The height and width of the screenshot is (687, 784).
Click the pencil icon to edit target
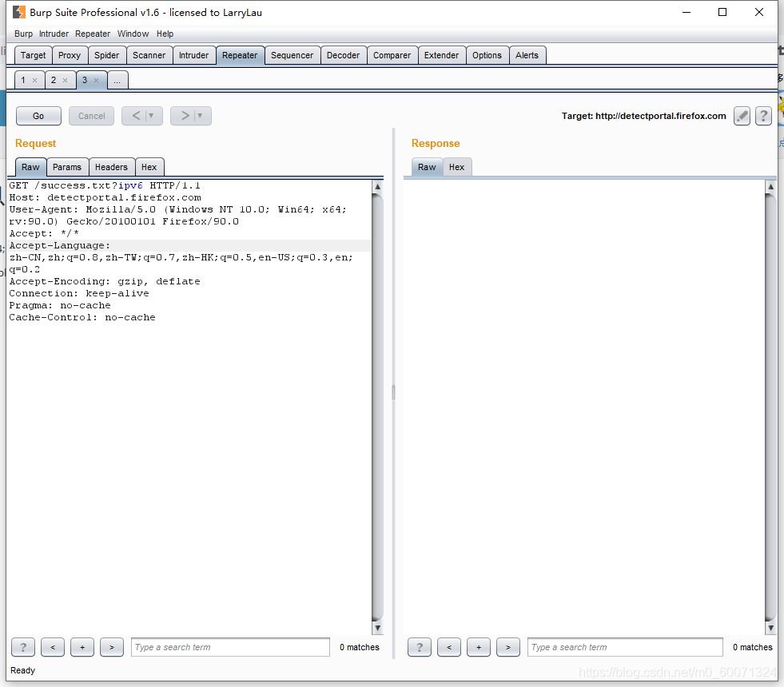742,116
